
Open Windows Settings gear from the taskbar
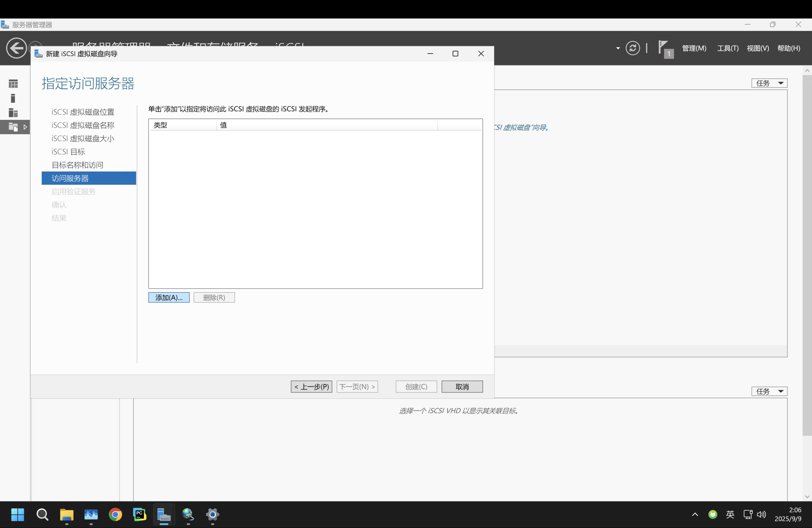coord(212,514)
